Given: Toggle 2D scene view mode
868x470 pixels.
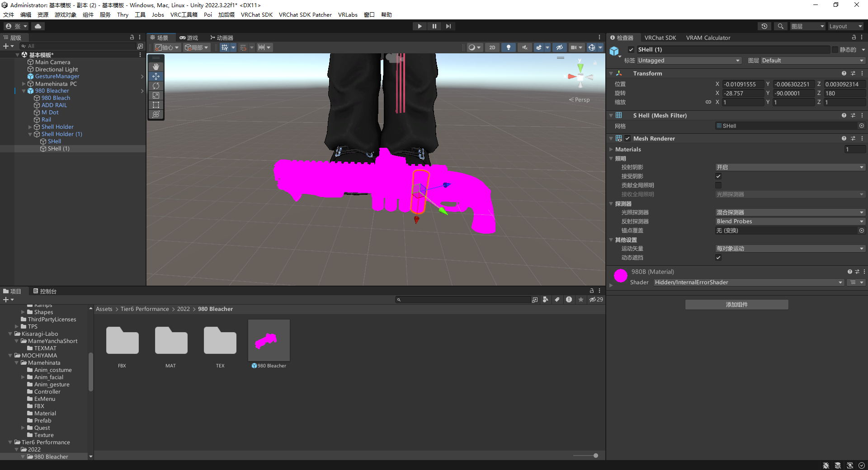Looking at the screenshot, I should (x=492, y=47).
